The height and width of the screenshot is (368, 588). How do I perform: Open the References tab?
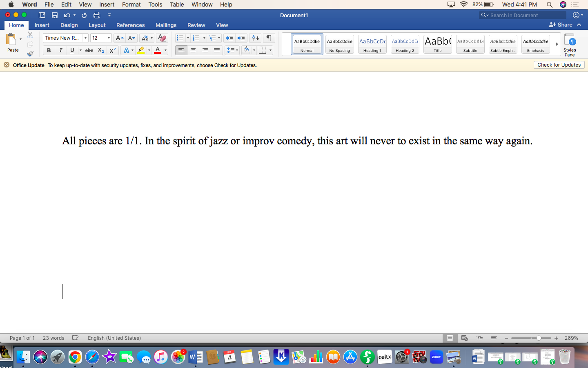tap(131, 25)
